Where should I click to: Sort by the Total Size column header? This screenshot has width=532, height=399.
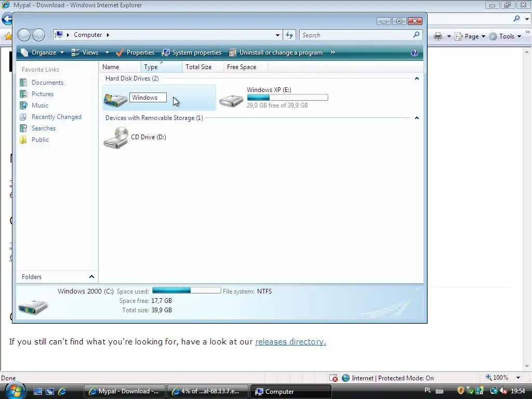[203, 67]
